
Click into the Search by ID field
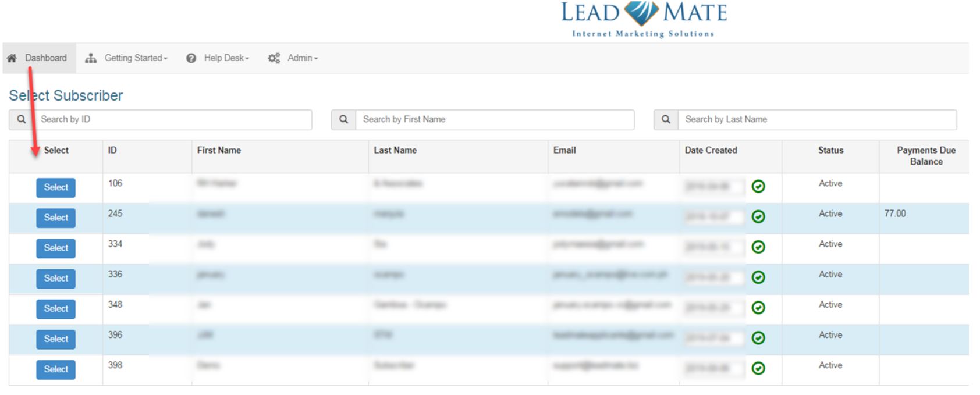[172, 119]
